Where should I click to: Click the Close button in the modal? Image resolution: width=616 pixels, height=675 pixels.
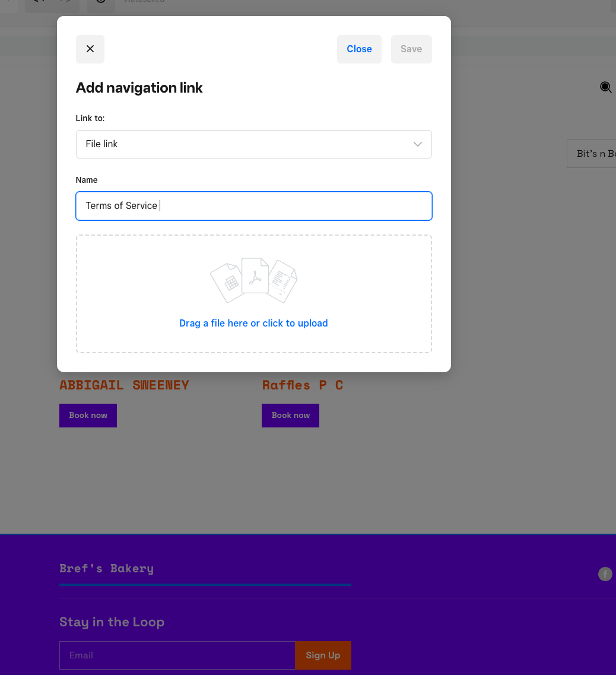click(x=359, y=49)
